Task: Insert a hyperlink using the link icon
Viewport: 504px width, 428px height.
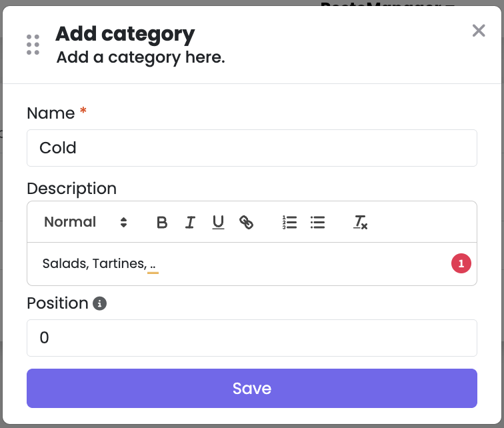Action: [246, 222]
